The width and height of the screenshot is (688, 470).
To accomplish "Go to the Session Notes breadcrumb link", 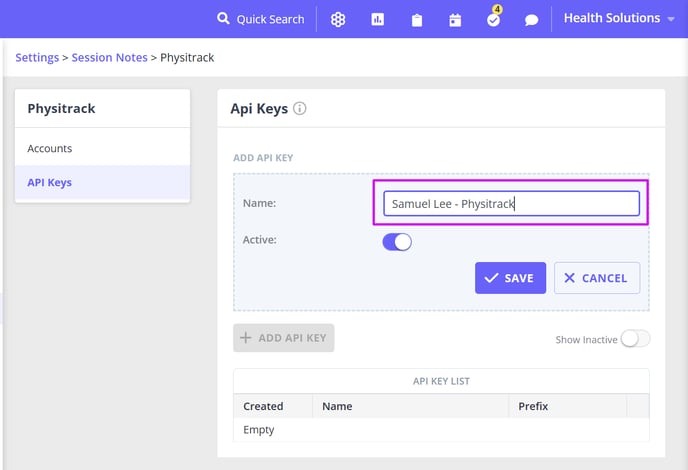I will [x=109, y=57].
